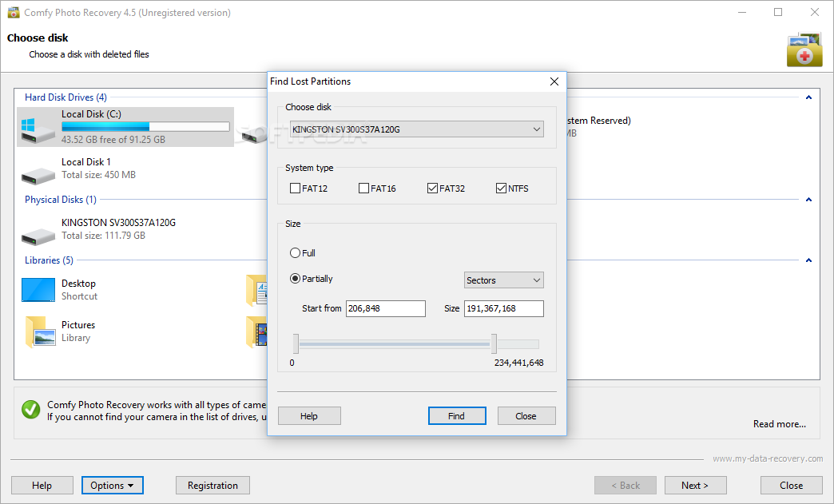Image resolution: width=834 pixels, height=504 pixels.
Task: Maximize the Comfy Photo Recovery window
Action: [x=778, y=12]
